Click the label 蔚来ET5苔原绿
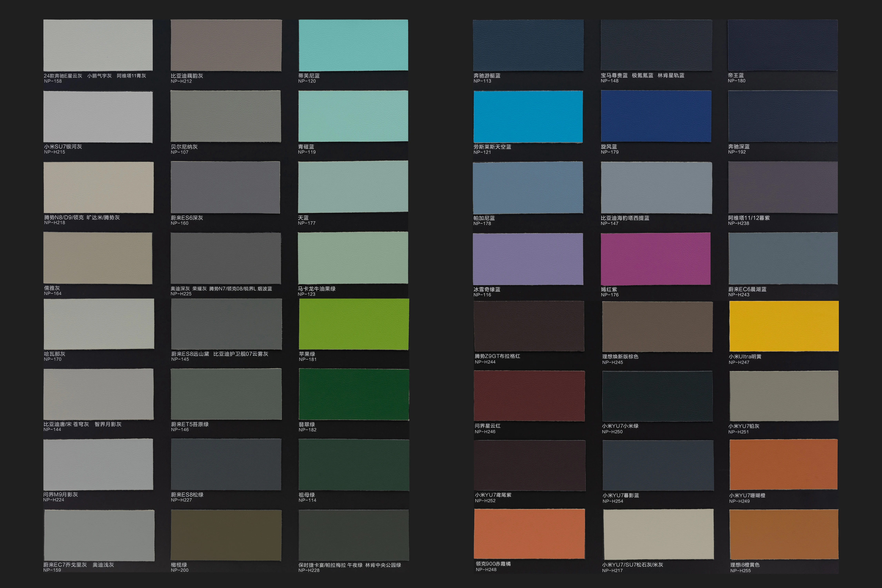Screen dimensions: 882x588 click(190, 424)
